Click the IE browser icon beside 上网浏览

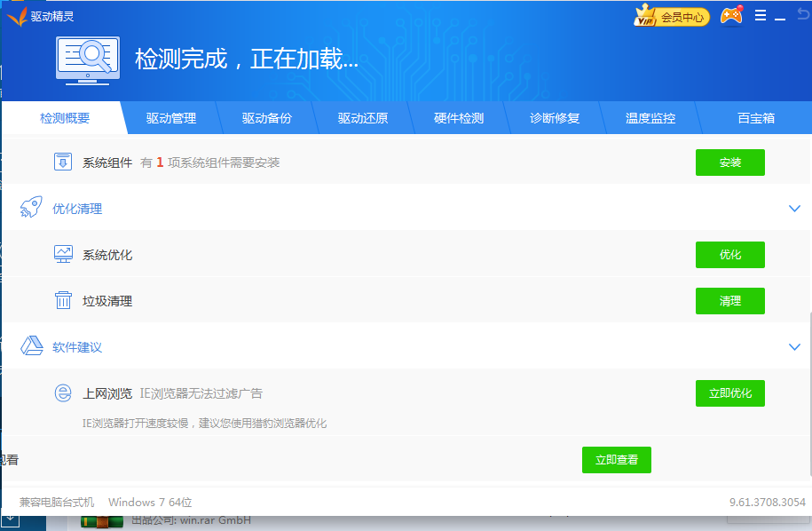tap(63, 393)
